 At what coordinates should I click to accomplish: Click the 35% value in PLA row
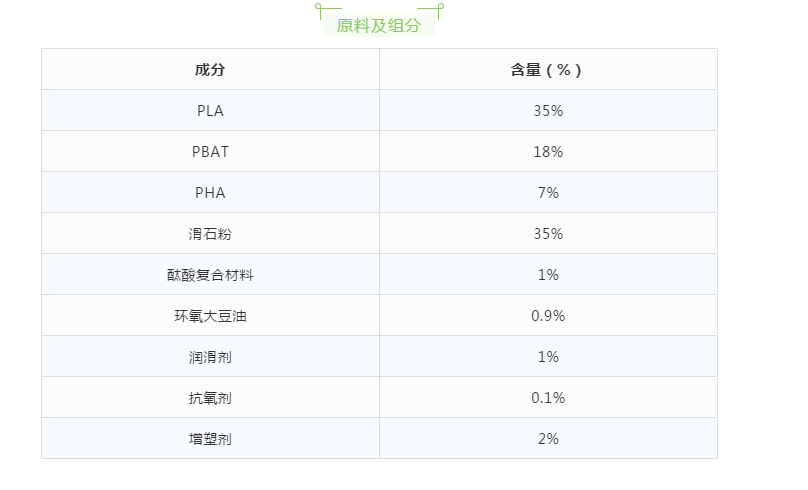point(548,110)
